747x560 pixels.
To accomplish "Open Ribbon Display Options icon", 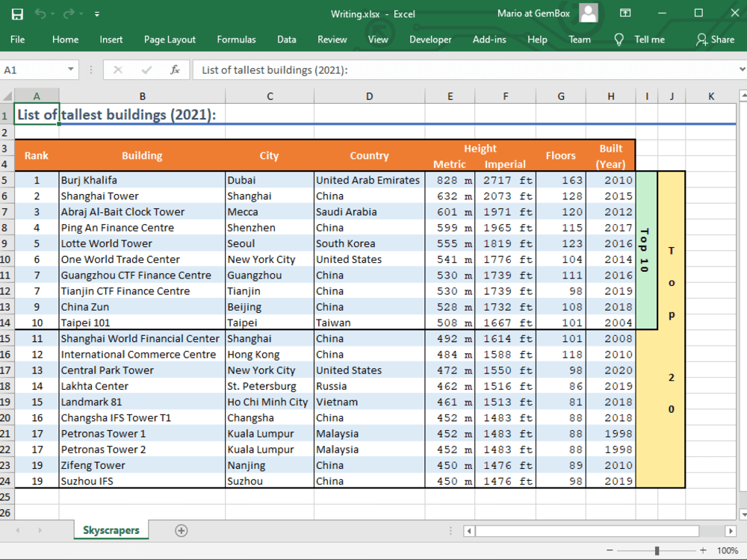I will tap(625, 13).
